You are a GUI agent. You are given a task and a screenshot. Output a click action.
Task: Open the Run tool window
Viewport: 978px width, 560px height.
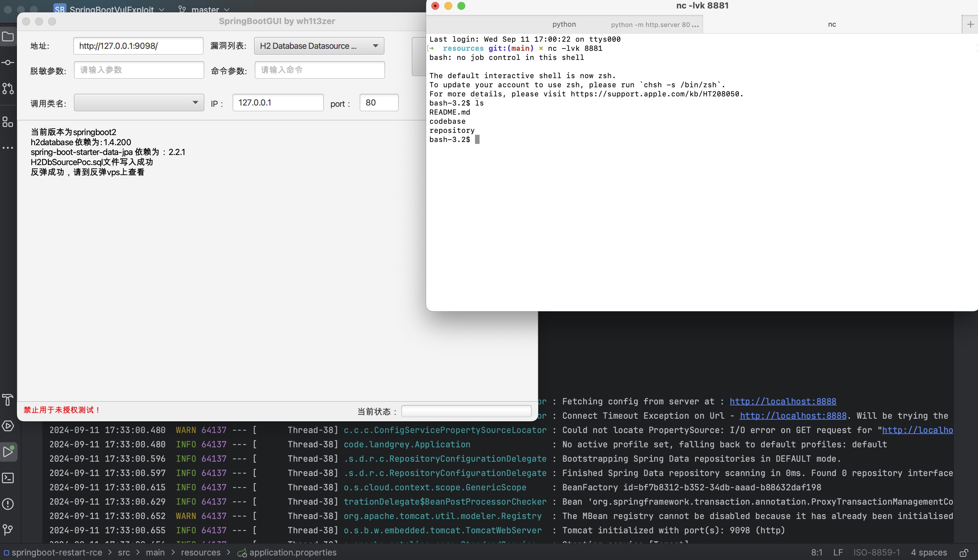[8, 452]
